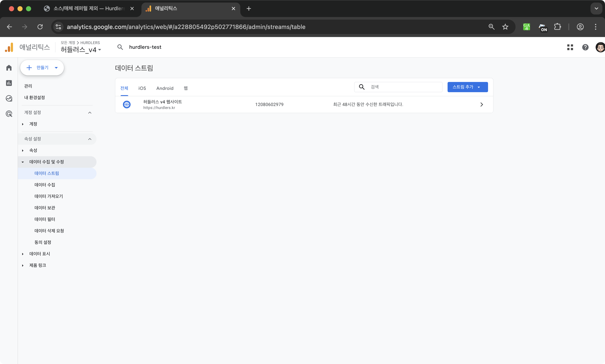Click the web stream globe icon
Viewport: 605px width, 364px height.
pos(127,105)
